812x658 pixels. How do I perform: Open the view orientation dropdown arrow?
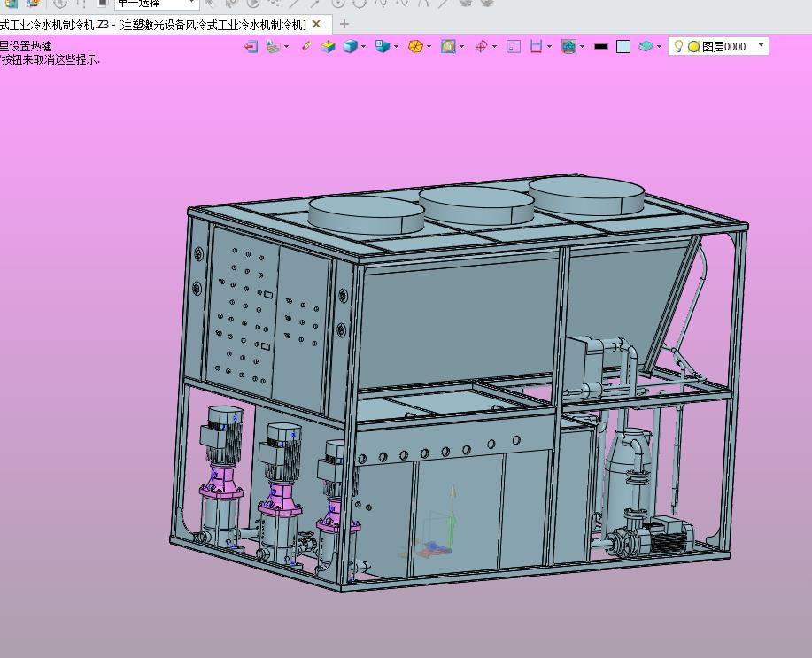pos(396,47)
